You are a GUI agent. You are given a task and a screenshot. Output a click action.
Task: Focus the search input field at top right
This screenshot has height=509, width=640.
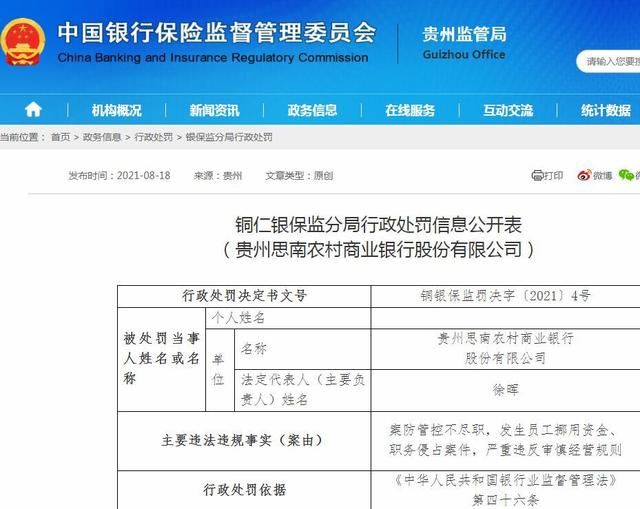[x=609, y=61]
